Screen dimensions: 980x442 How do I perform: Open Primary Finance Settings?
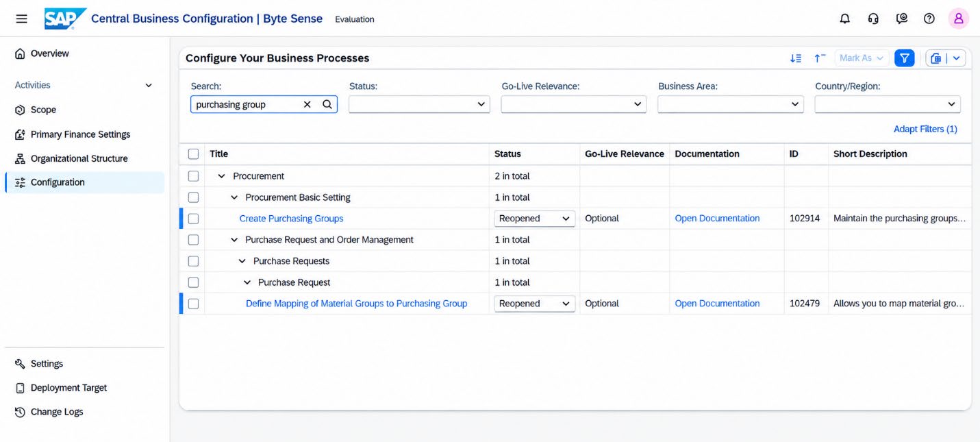click(x=80, y=134)
